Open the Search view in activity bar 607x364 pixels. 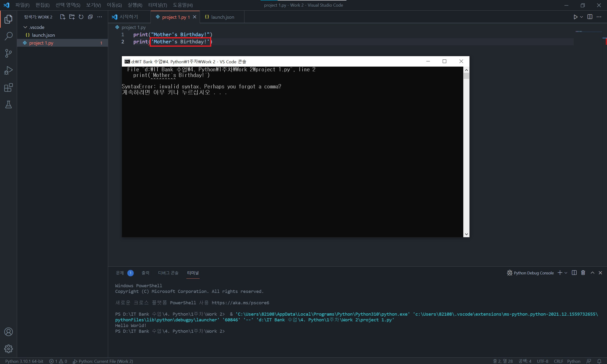tap(8, 36)
